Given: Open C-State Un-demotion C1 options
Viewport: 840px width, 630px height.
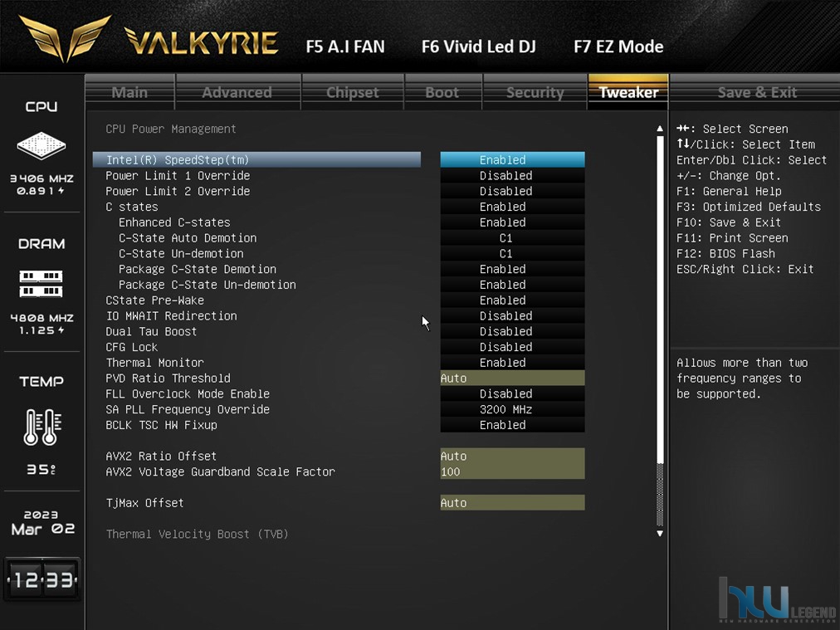Looking at the screenshot, I should (x=513, y=253).
